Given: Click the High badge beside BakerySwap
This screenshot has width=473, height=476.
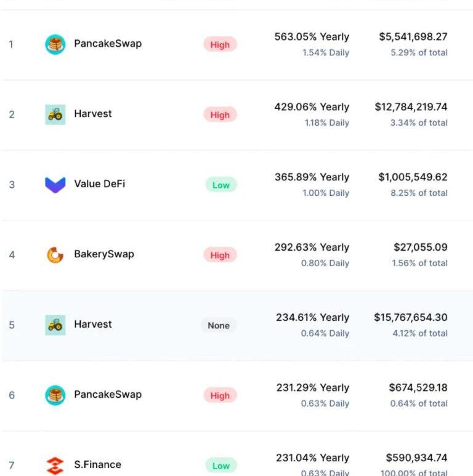Looking at the screenshot, I should click(220, 255).
